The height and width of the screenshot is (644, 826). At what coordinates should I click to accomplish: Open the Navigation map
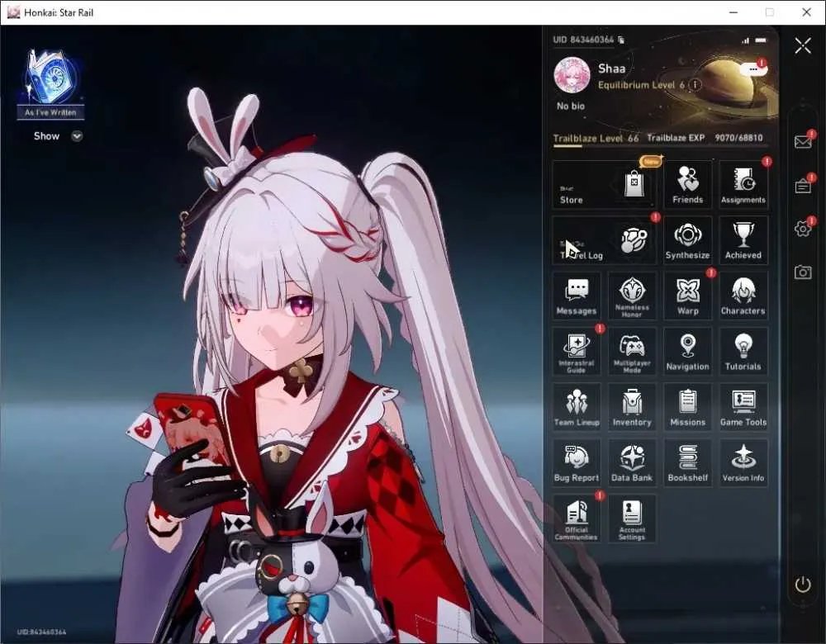687,351
